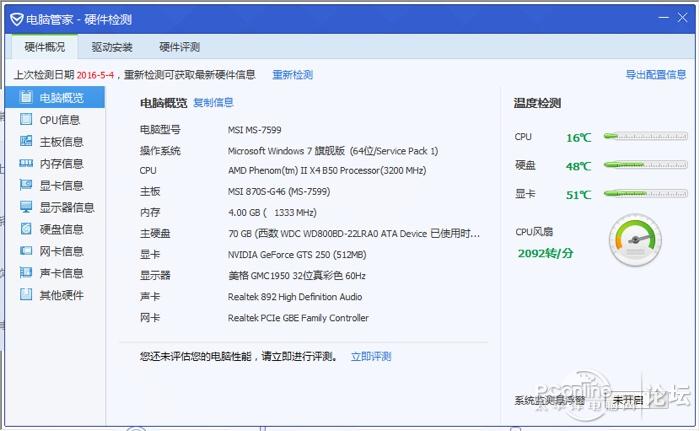The height and width of the screenshot is (431, 700).
Task: Click the Realtek 892 High Definition Audio value
Action: tap(295, 297)
